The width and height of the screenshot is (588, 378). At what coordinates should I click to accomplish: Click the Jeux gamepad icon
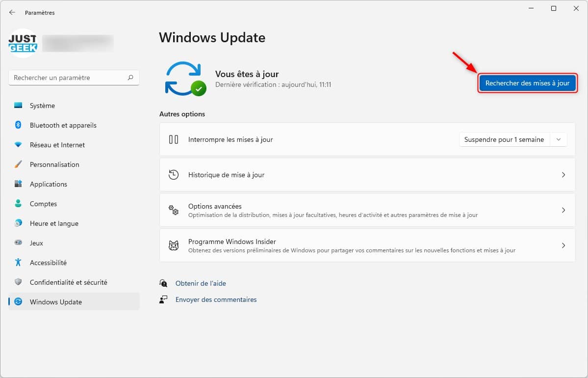pos(18,243)
